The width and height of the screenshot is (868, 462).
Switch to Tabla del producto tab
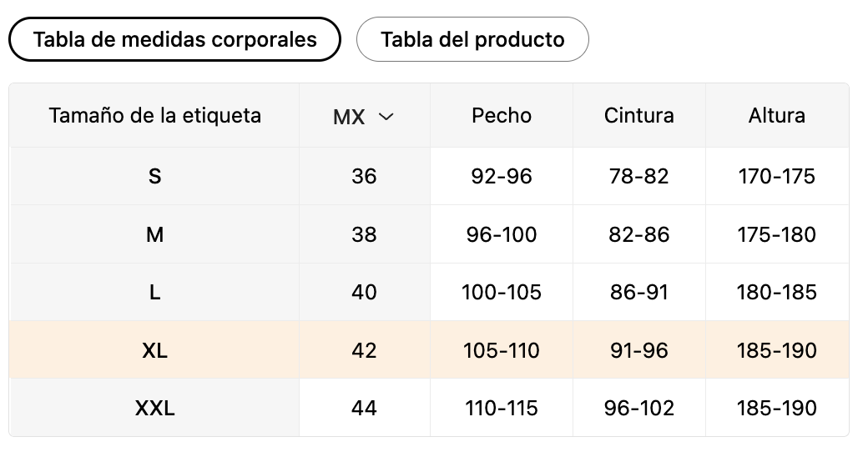[472, 39]
